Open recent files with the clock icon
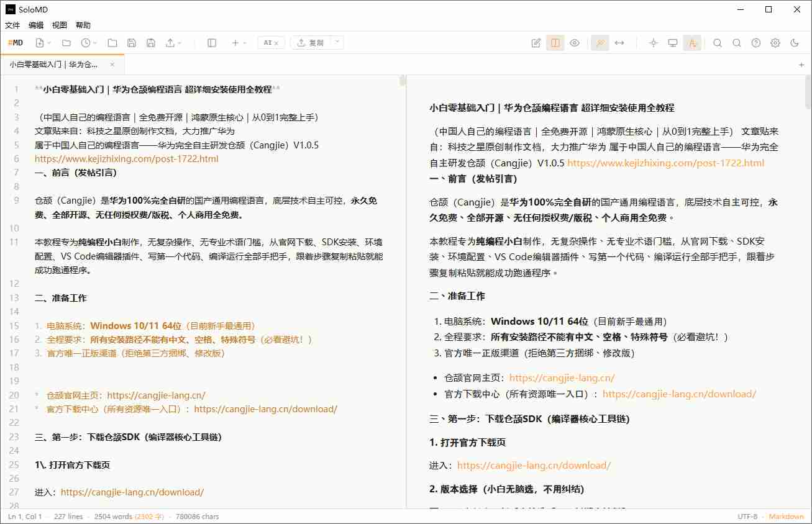Screen dimensions: 812x524 84,42
